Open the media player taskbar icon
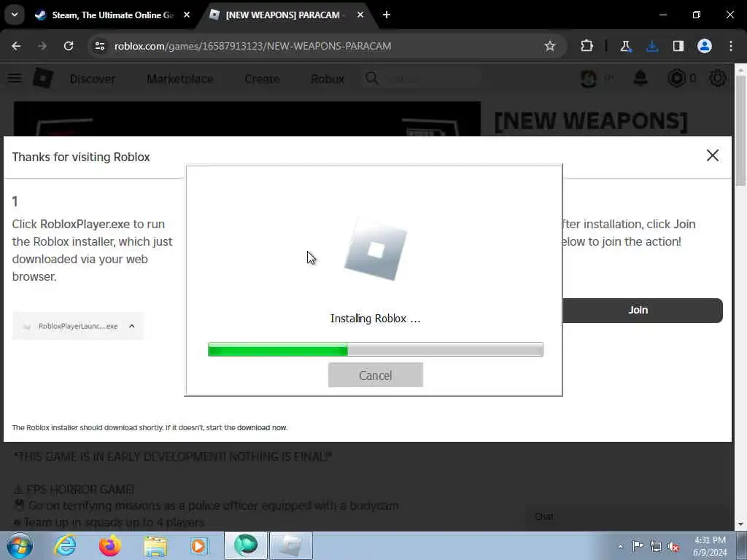Viewport: 747px width, 560px height. tap(199, 545)
